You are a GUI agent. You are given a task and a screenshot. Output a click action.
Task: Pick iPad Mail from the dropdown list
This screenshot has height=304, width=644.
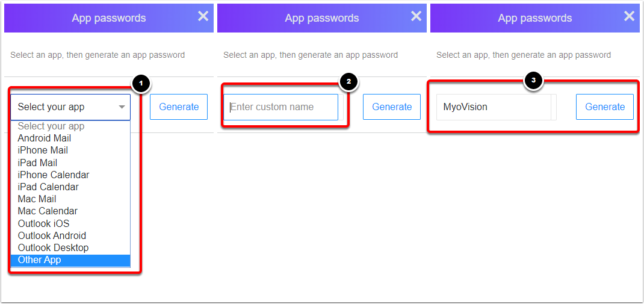pyautogui.click(x=37, y=163)
